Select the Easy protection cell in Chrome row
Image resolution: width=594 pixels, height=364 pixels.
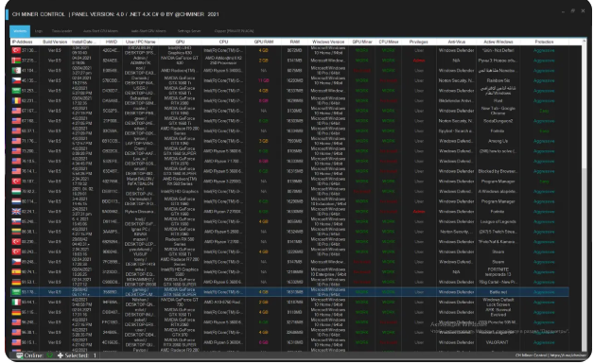(x=545, y=111)
